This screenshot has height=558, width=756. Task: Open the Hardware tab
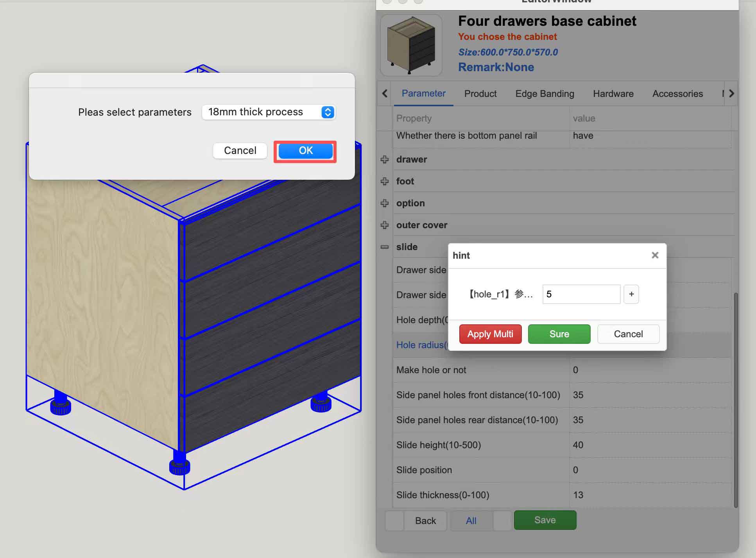[x=613, y=94]
